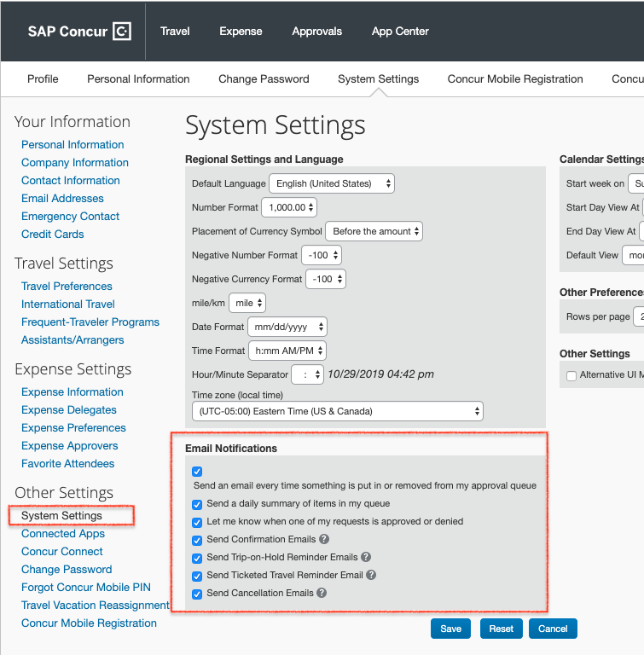The width and height of the screenshot is (644, 655).
Task: Open Email Addresses link
Action: [62, 199]
